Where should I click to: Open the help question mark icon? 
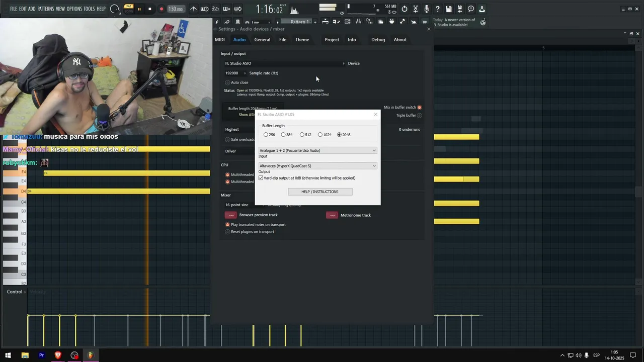tap(437, 9)
